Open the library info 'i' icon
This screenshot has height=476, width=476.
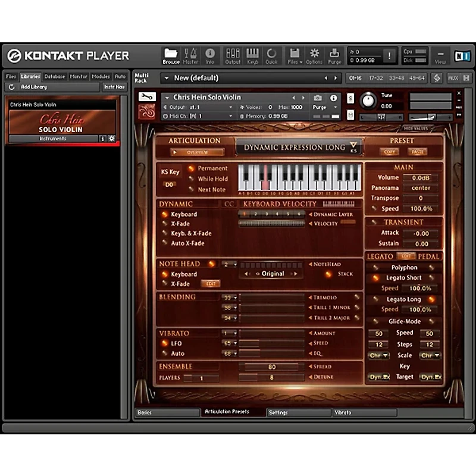click(102, 139)
